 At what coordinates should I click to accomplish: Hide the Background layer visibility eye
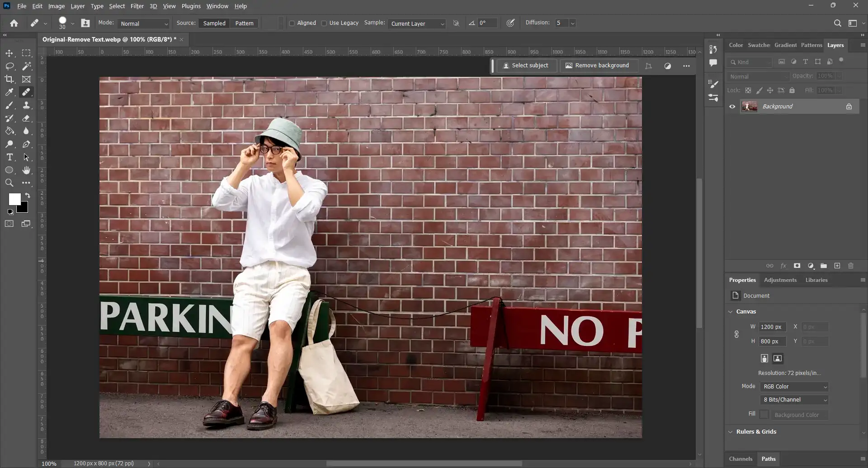click(x=732, y=107)
